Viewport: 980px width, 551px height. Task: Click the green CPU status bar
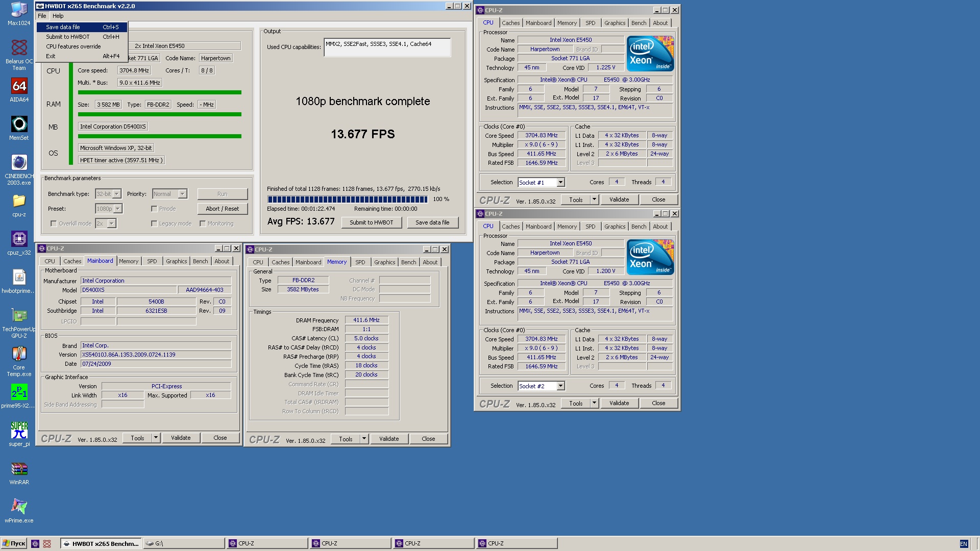tap(159, 92)
